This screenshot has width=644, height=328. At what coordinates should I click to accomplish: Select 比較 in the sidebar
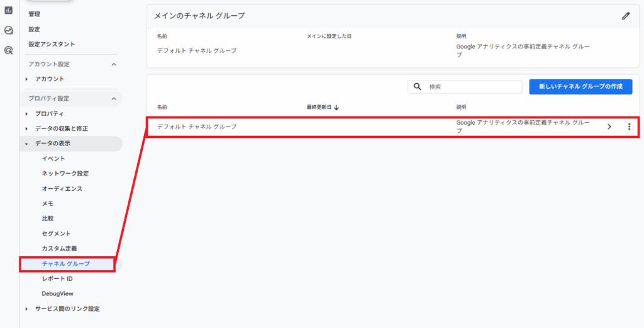click(x=48, y=218)
